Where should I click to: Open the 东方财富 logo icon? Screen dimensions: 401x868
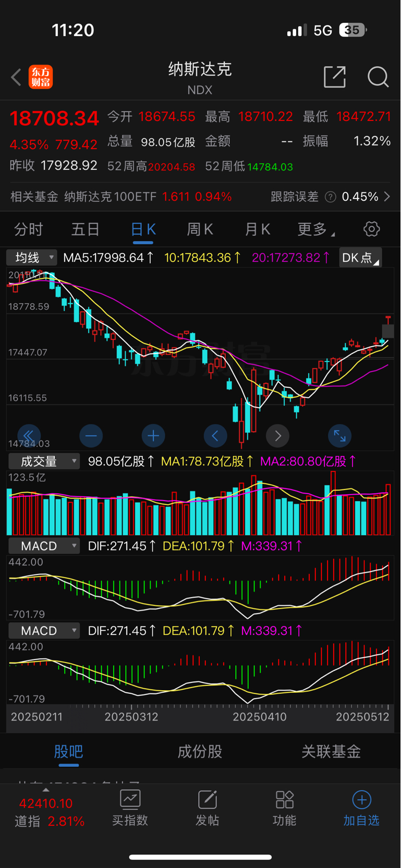[41, 77]
